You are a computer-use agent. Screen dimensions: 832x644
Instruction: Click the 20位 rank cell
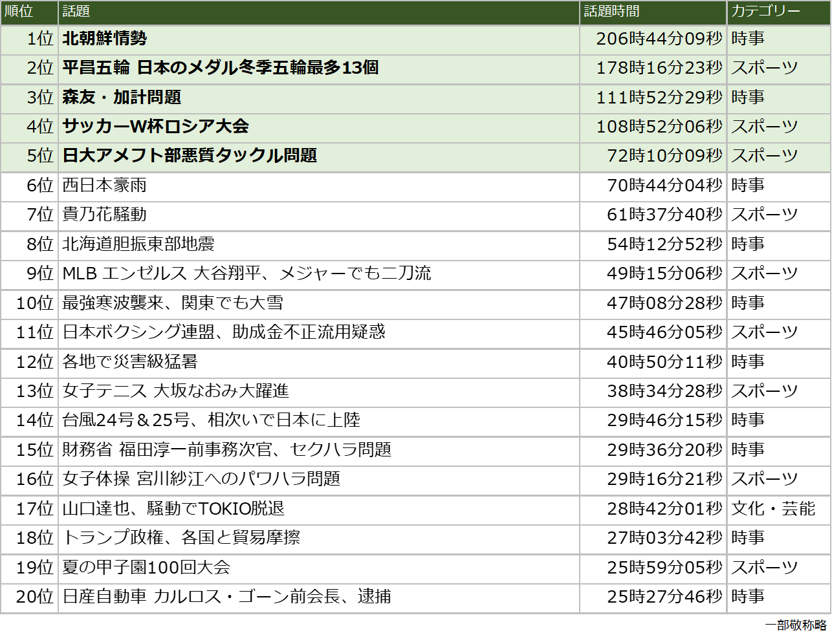(35, 597)
